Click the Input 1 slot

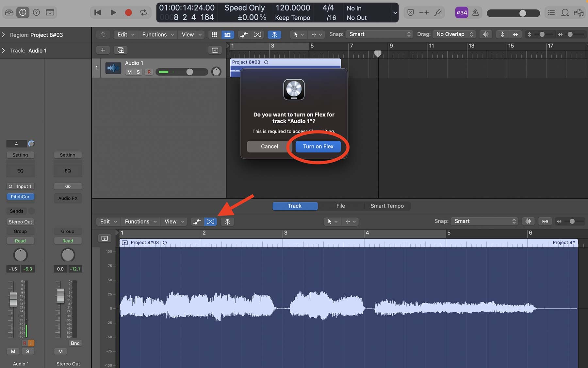24,186
